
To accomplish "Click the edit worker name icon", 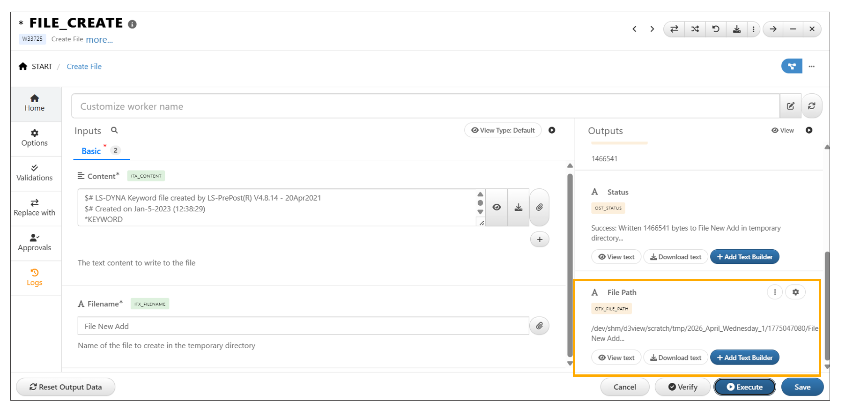I will (791, 106).
